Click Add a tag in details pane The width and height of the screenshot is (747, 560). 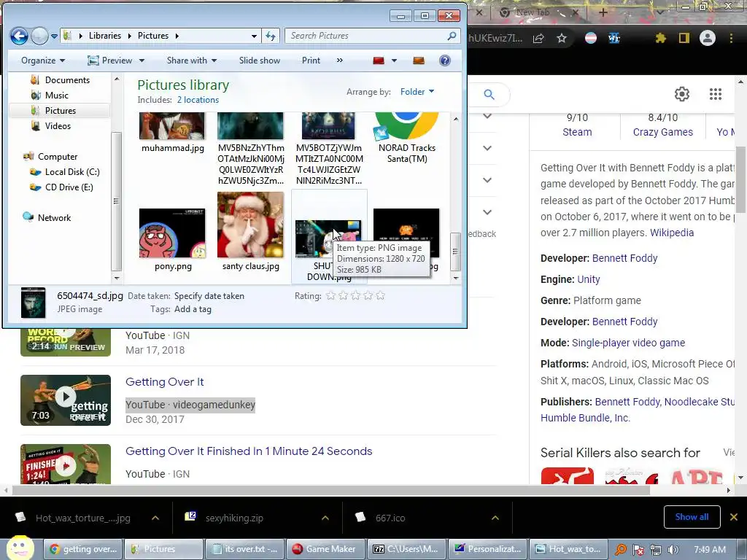(193, 309)
